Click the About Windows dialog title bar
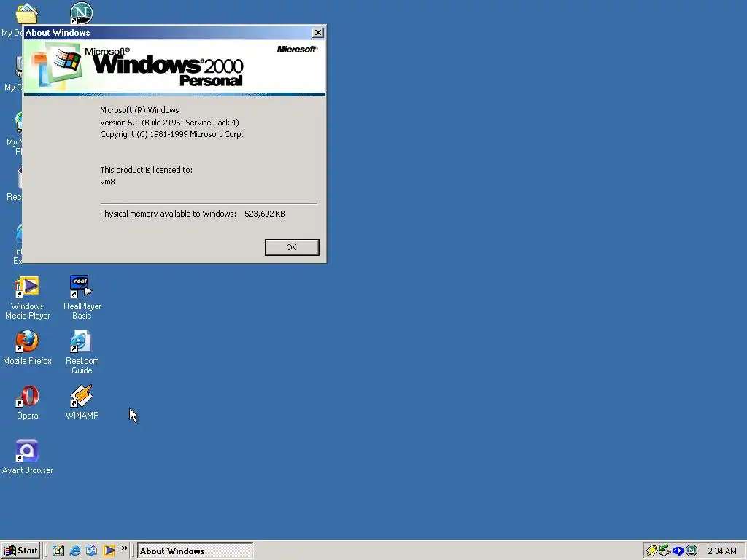Screen dimensions: 747x560 [174, 32]
